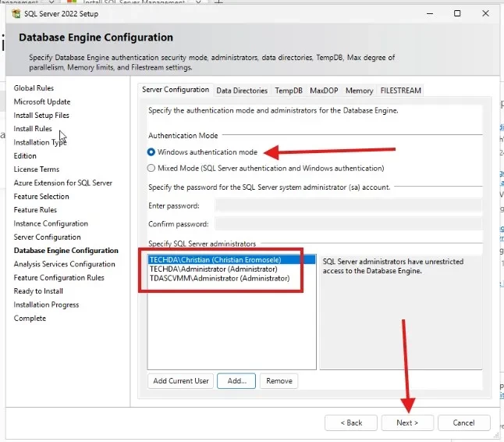Click the Add... button
This screenshot has height=442, width=504.
click(236, 381)
